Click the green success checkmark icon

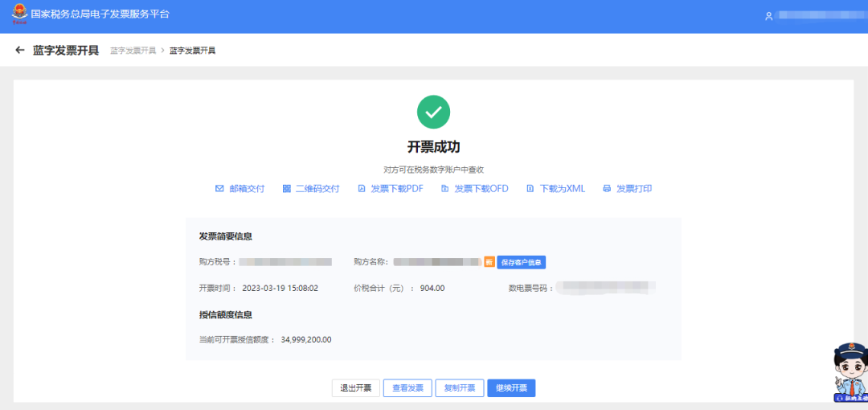pyautogui.click(x=433, y=112)
